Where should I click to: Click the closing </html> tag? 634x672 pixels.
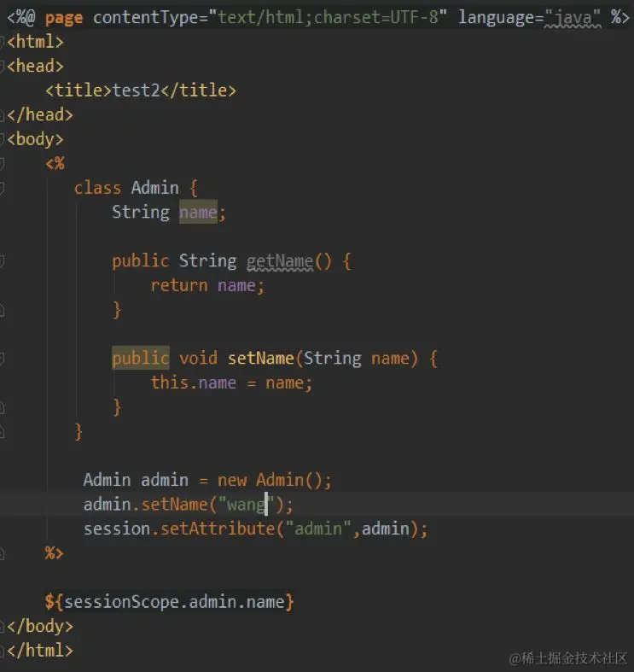coord(40,651)
